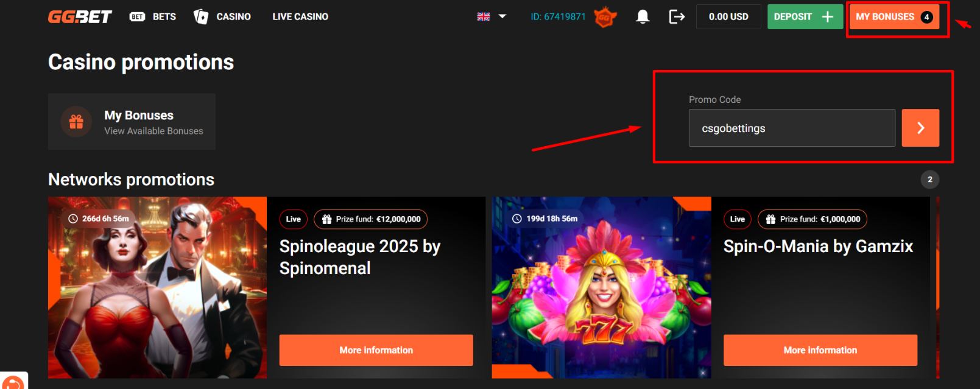Go to Live Casino section
The height and width of the screenshot is (389, 980).
[x=300, y=16]
